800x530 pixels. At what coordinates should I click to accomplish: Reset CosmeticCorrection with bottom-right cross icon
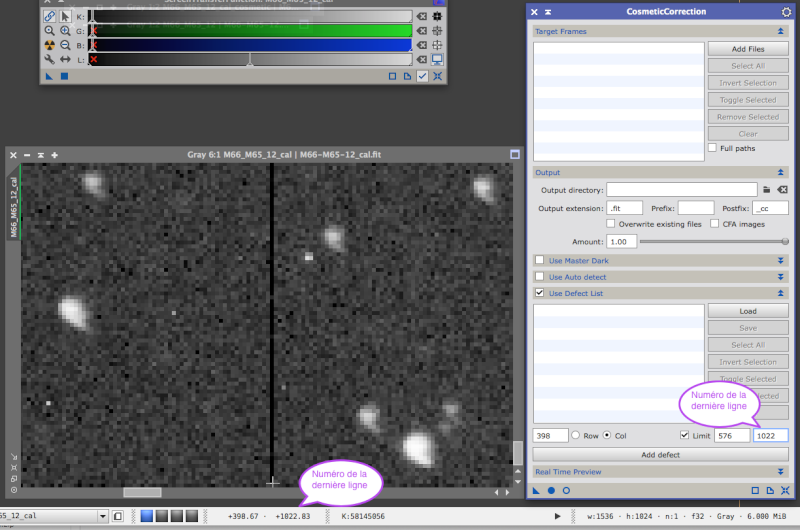coord(785,491)
